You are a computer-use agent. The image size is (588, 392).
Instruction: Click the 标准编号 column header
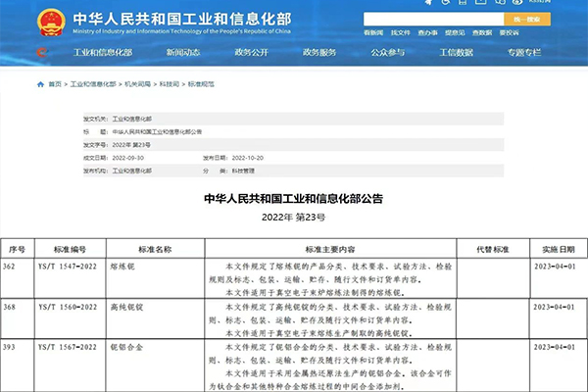click(x=71, y=250)
